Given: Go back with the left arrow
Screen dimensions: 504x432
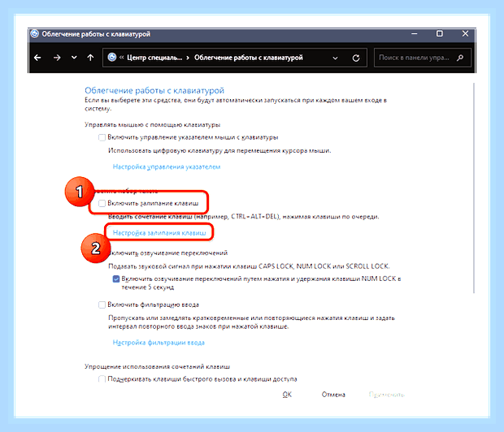Looking at the screenshot, I should 37,58.
